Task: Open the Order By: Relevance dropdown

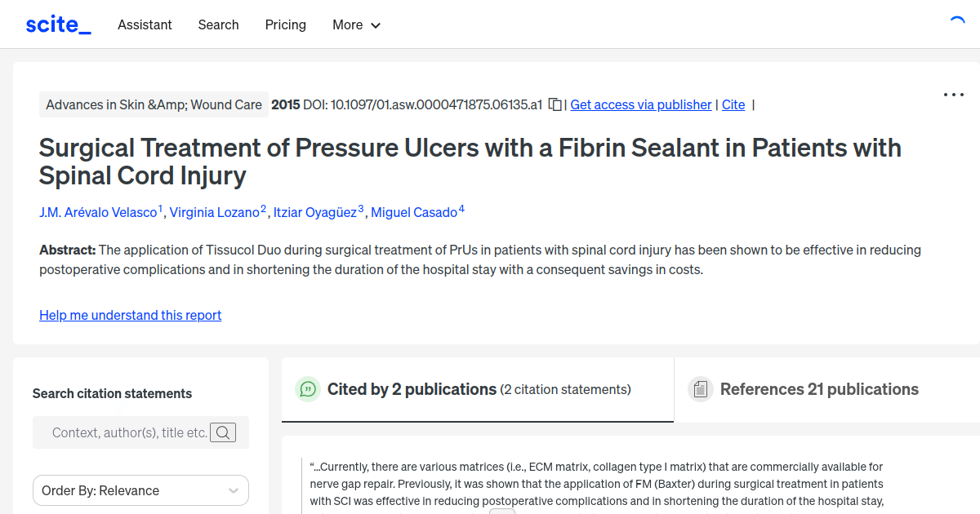Action: pyautogui.click(x=140, y=490)
